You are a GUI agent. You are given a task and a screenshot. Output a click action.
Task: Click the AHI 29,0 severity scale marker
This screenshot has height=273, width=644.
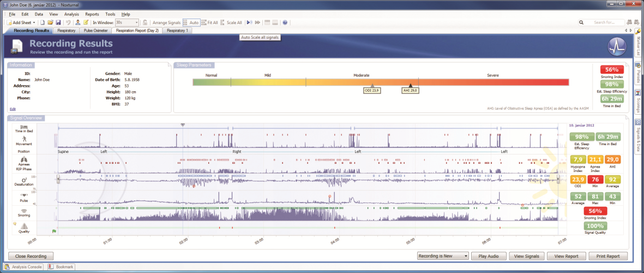pyautogui.click(x=411, y=90)
